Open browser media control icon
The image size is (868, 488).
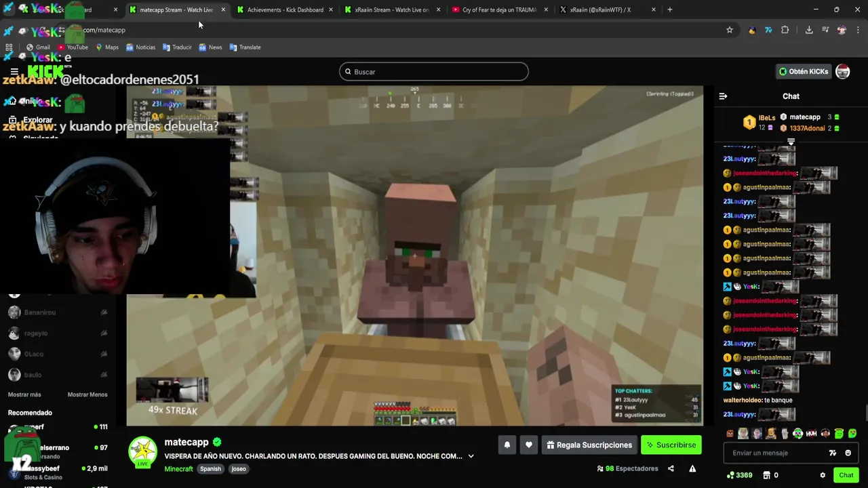pyautogui.click(x=825, y=30)
